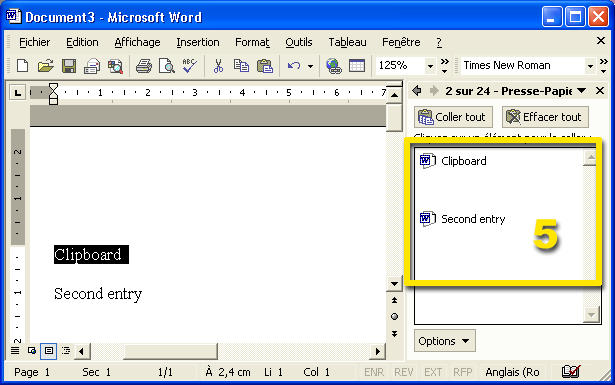
Task: Switch to normal view
Action: point(15,350)
